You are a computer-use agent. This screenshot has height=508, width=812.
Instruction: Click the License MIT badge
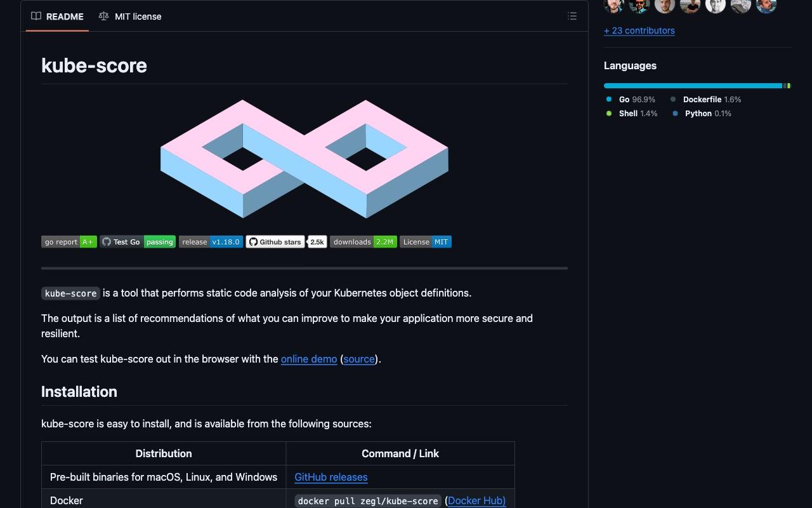pos(426,242)
